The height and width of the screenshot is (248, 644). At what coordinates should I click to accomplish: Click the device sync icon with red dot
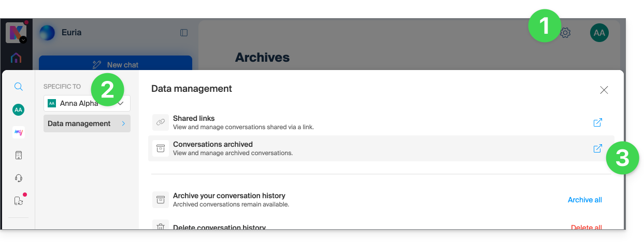(x=19, y=201)
